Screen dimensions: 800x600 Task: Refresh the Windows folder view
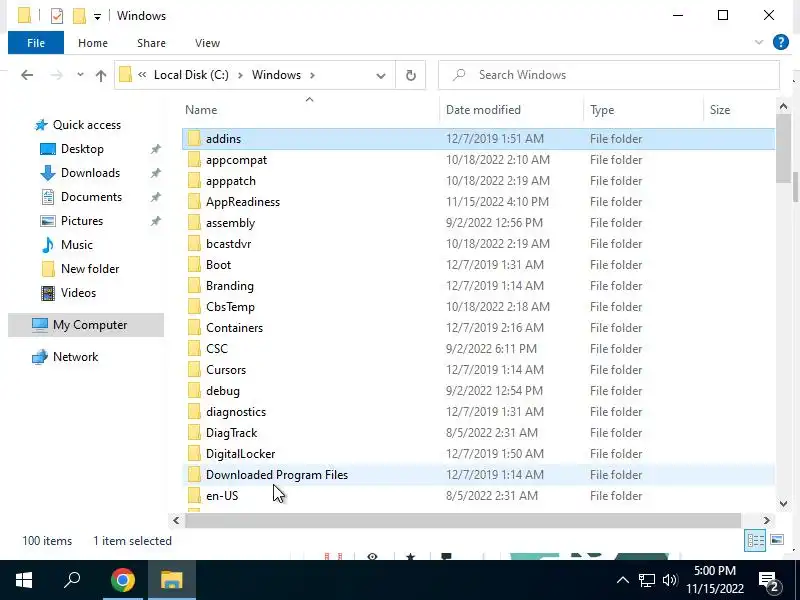click(x=411, y=76)
